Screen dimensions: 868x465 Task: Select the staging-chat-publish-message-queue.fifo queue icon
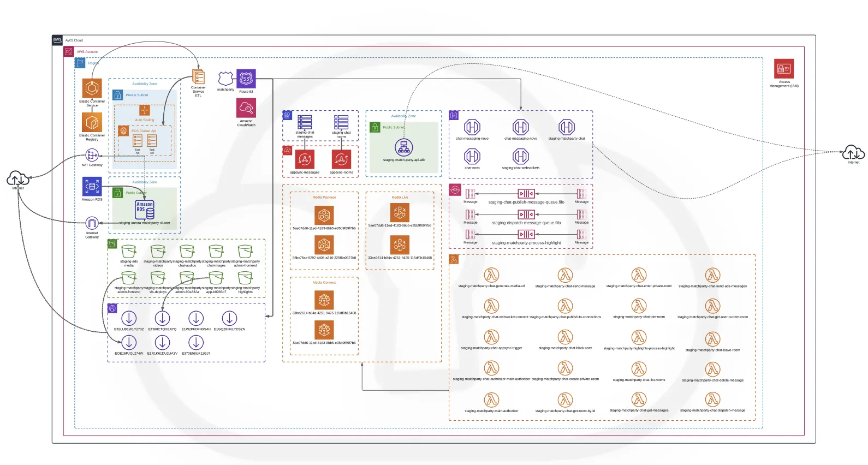pyautogui.click(x=526, y=194)
